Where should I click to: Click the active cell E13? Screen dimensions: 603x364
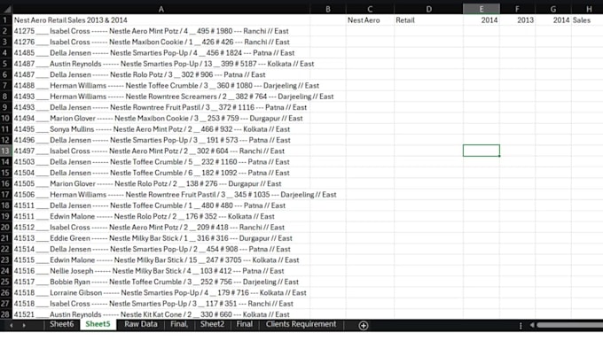click(x=482, y=151)
